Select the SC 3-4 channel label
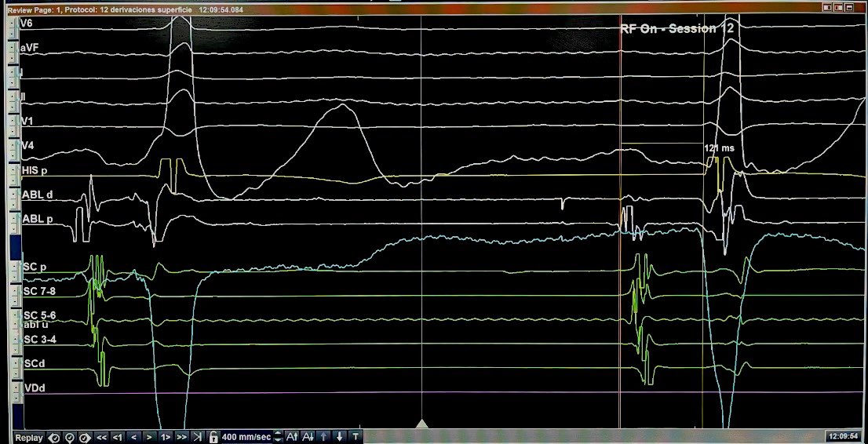This screenshot has width=868, height=444. tap(38, 340)
